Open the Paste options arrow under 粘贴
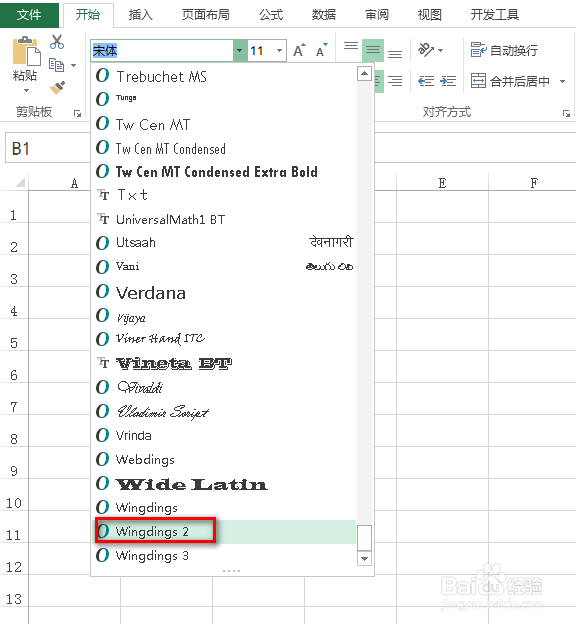 [26, 90]
